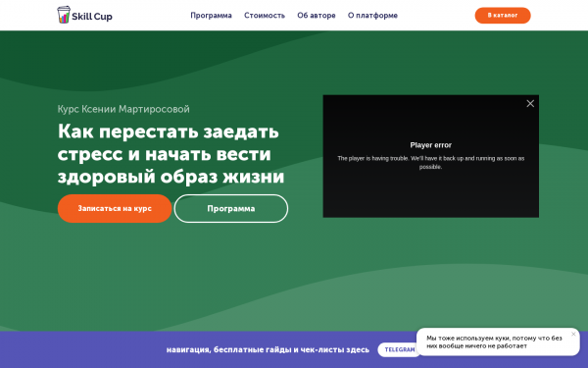This screenshot has height=368, width=588.
Task: Click the course title 'Как перестать заедать стресс'
Action: coord(171,154)
